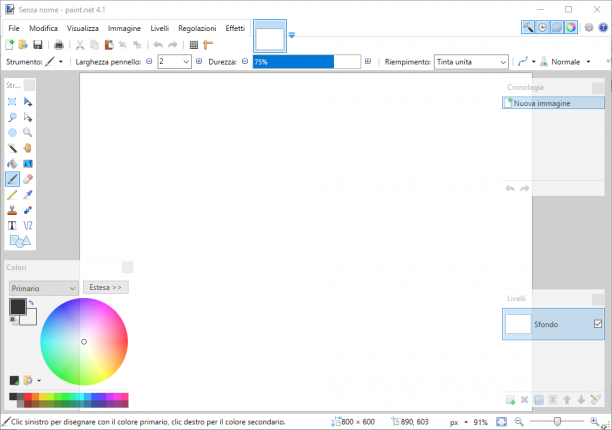The height and width of the screenshot is (430, 612).
Task: Select the Ellipse Select tool
Action: [x=12, y=133]
